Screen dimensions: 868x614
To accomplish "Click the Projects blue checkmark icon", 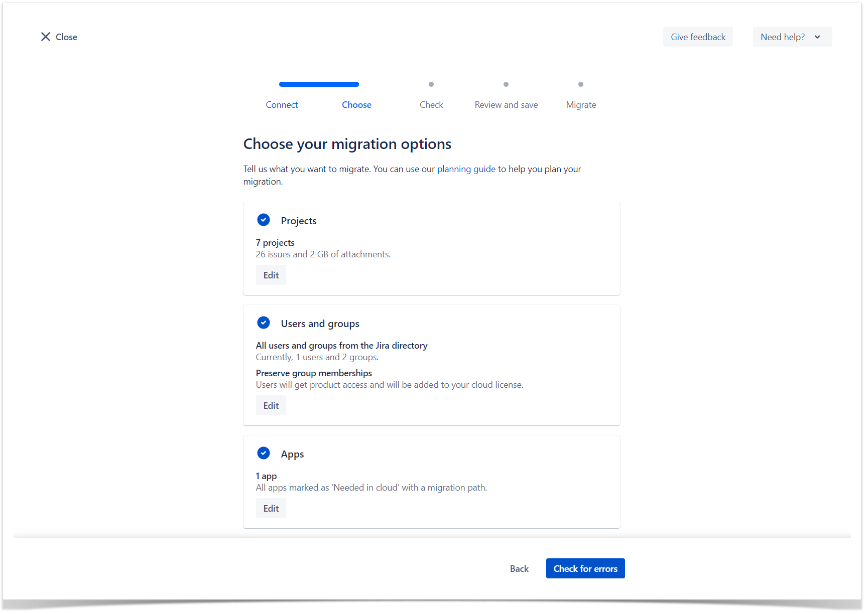I will [x=264, y=220].
